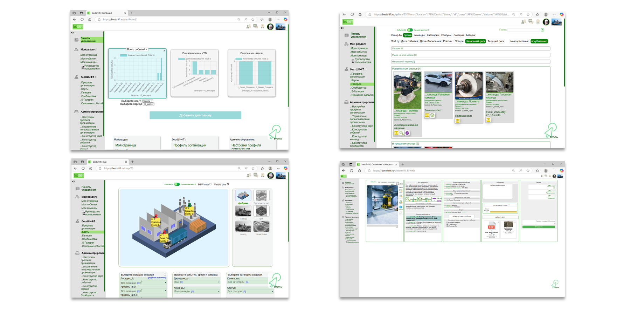Click the Добавить диаграмму button
The height and width of the screenshot is (313, 644).
pos(195,115)
